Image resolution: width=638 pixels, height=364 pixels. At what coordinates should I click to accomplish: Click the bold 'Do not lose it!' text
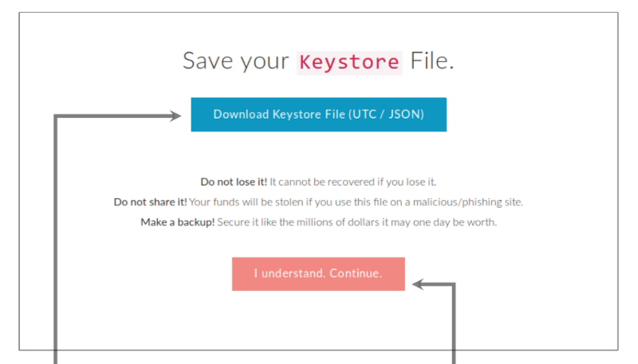(x=233, y=182)
